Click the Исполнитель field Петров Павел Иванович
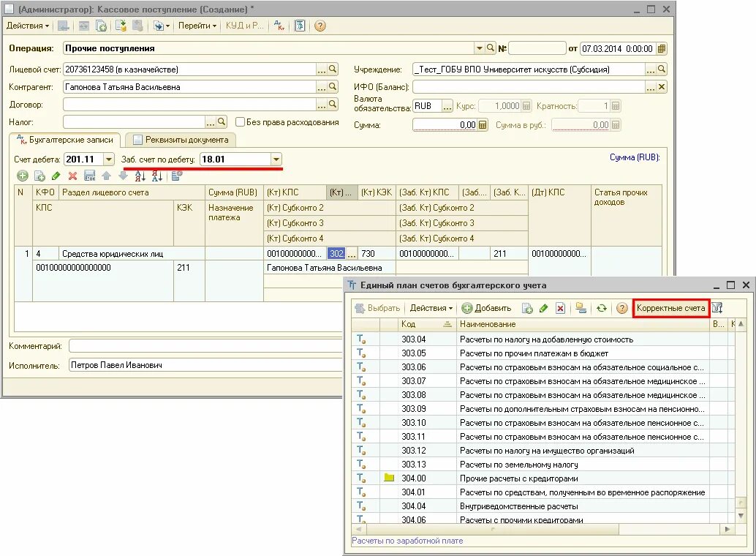 206,365
